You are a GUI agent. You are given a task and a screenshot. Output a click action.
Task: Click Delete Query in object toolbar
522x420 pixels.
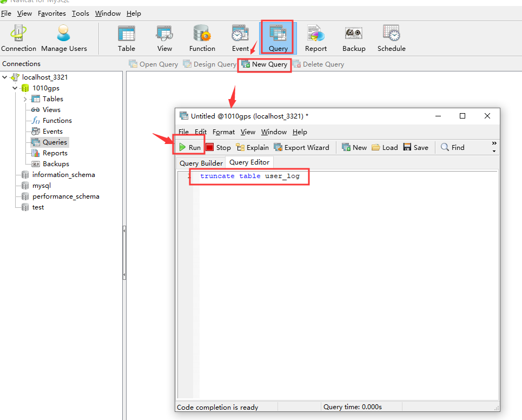(x=318, y=64)
